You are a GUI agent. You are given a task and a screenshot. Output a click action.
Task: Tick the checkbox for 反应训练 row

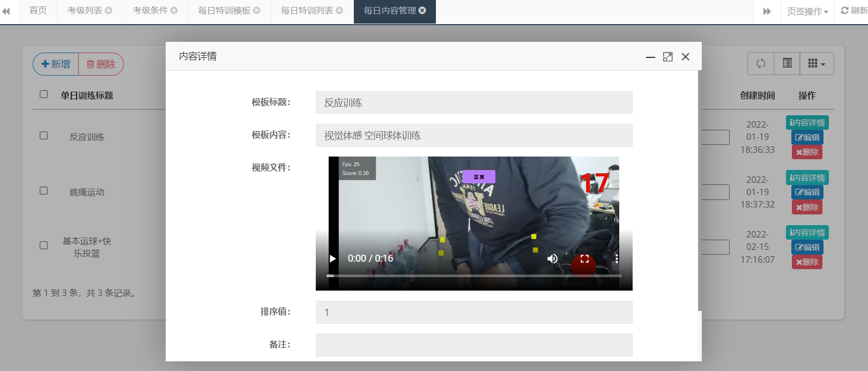coord(44,136)
